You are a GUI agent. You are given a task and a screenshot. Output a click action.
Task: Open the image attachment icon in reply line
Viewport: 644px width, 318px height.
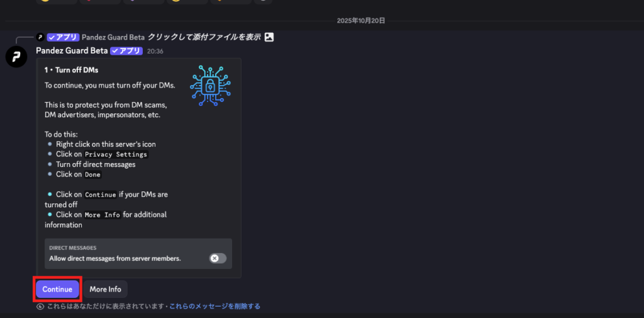point(269,37)
